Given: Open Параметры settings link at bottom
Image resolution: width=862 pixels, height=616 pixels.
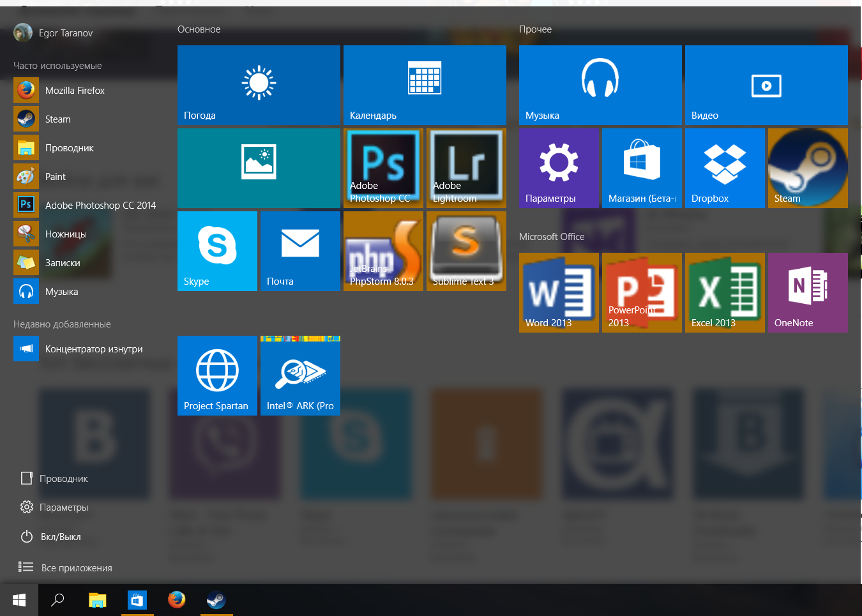Looking at the screenshot, I should pos(54,507).
